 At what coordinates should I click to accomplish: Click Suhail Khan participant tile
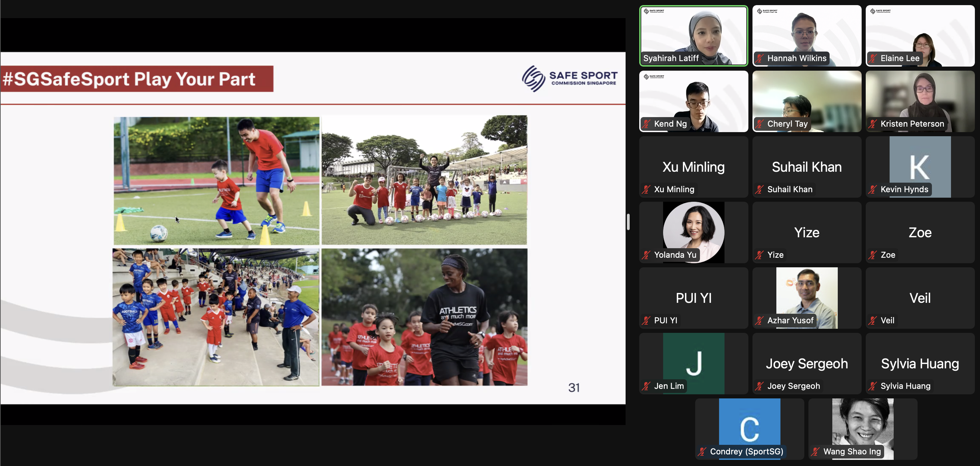[806, 167]
